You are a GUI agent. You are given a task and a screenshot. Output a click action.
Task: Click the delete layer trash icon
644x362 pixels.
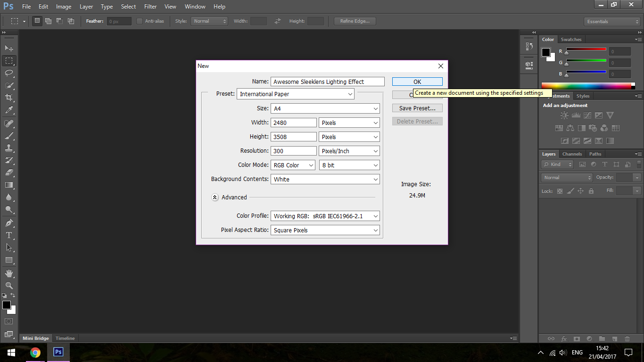point(627,338)
